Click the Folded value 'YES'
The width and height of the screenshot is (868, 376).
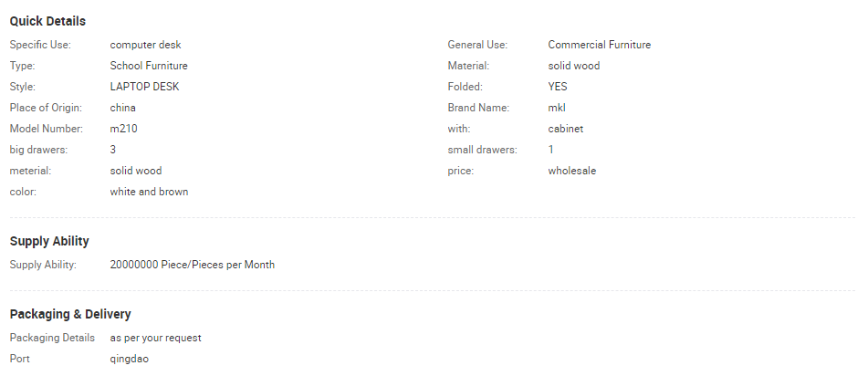[559, 87]
